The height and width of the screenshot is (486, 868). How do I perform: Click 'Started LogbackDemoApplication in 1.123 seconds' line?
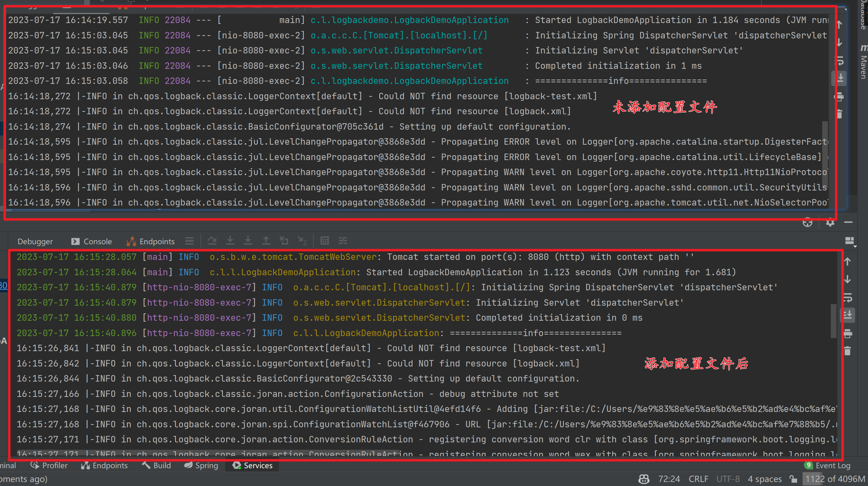tap(376, 272)
